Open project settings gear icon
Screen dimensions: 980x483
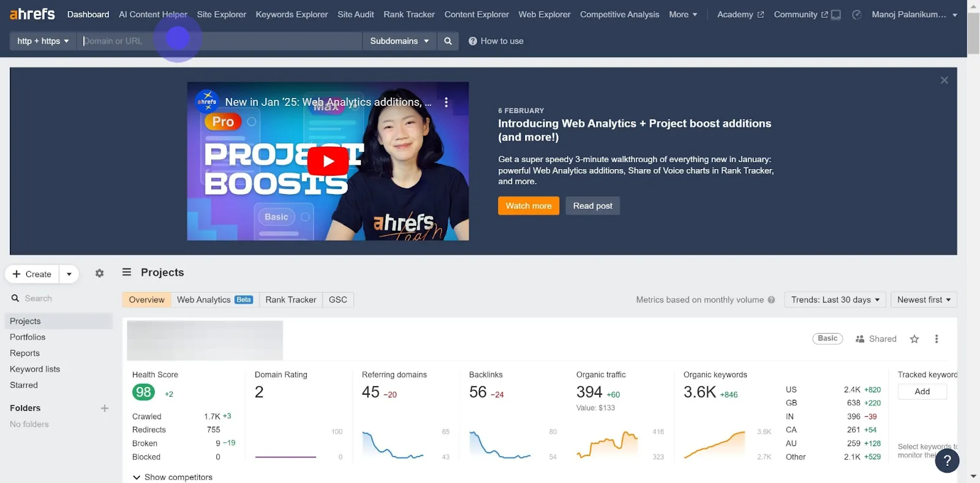click(99, 274)
